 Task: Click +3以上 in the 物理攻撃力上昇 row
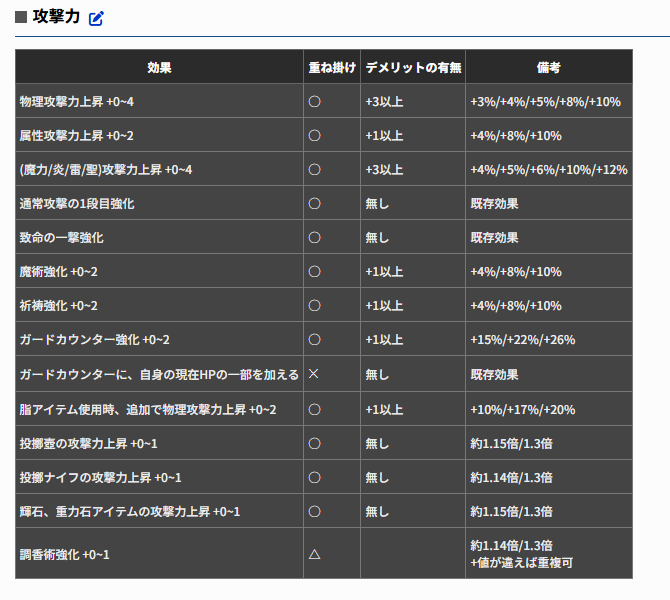point(384,102)
